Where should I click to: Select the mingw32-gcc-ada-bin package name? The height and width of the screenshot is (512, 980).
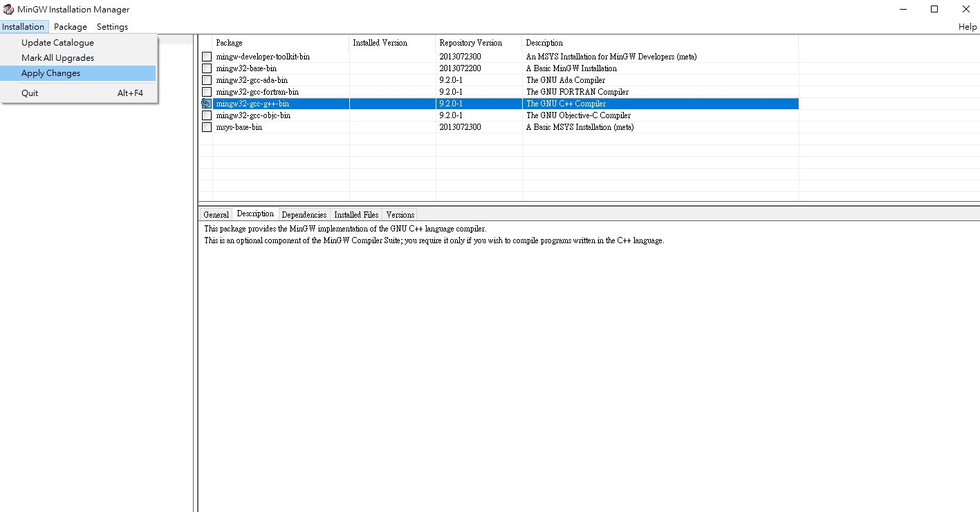click(252, 80)
